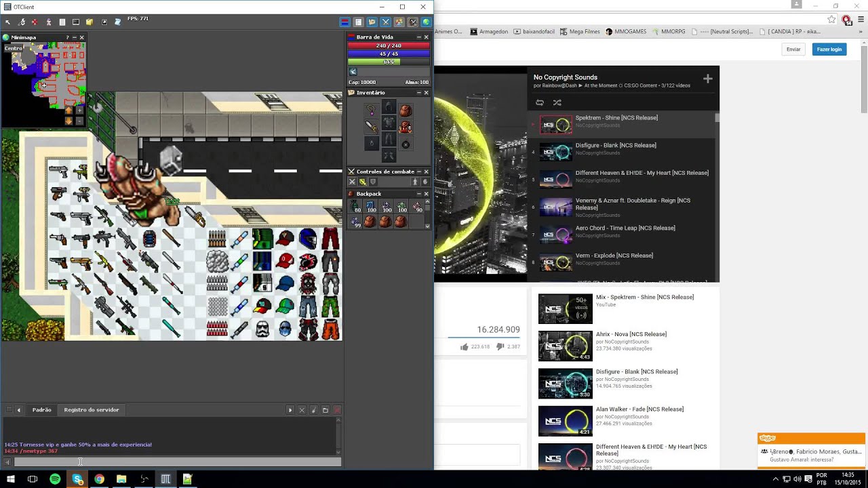
Task: Open the white document list icon in toolbar
Action: point(62,22)
